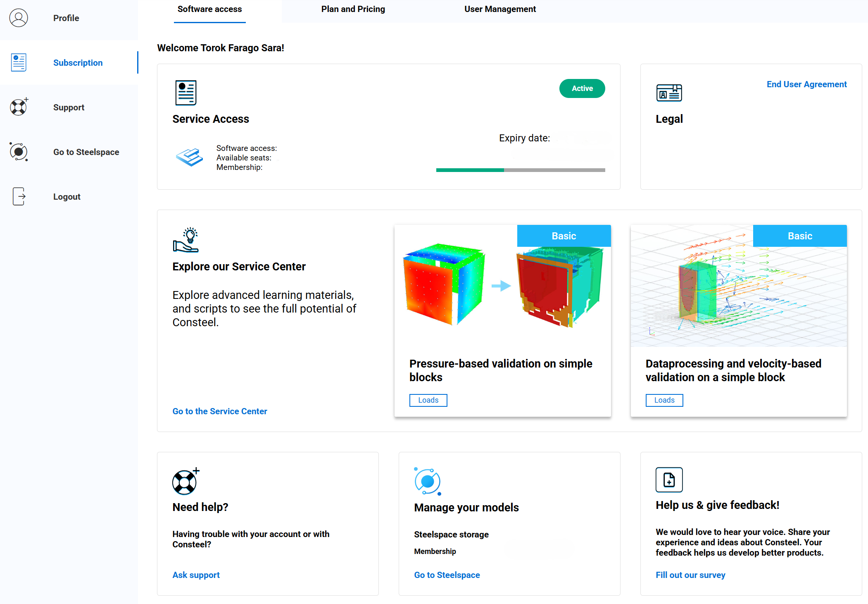The width and height of the screenshot is (868, 604).
Task: Click the blue Steelspace icon in Manage models
Action: coord(428,481)
